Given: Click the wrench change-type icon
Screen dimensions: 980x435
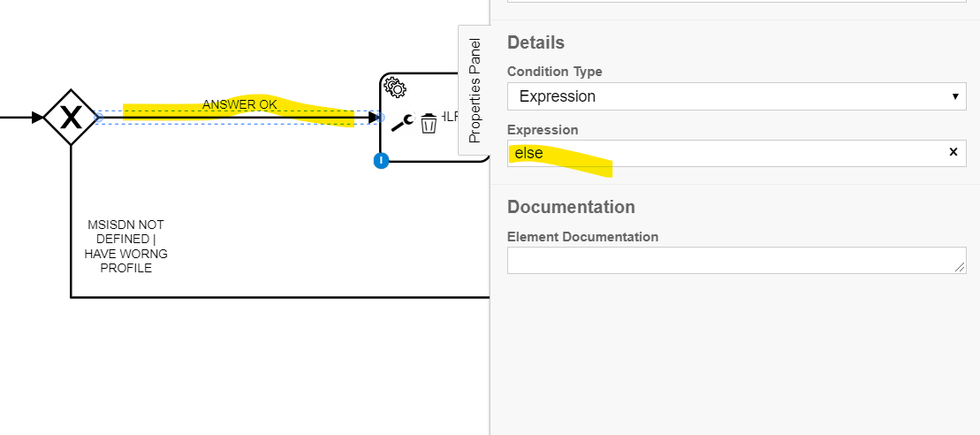Looking at the screenshot, I should point(402,123).
